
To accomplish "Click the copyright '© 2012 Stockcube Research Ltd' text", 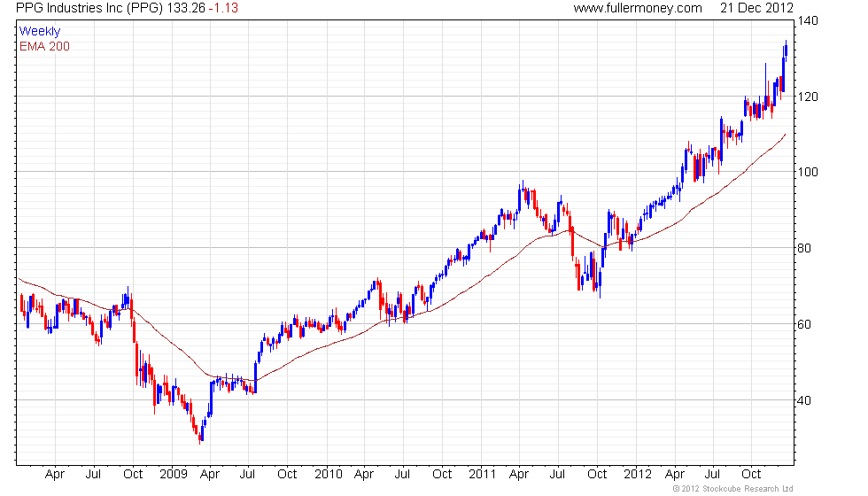I will pyautogui.click(x=733, y=489).
